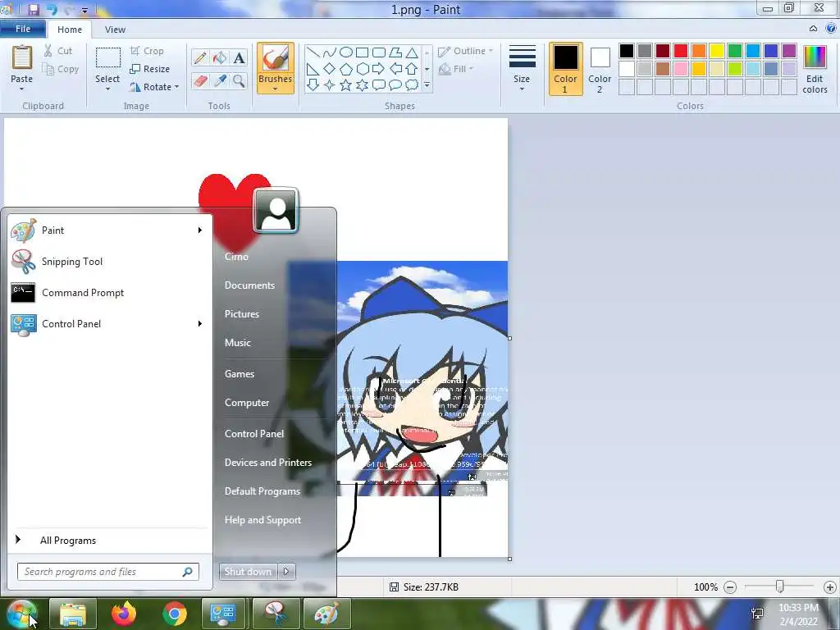Screen dimensions: 840x630
Task: Open File Explorer from the taskbar
Action: [x=73, y=614]
